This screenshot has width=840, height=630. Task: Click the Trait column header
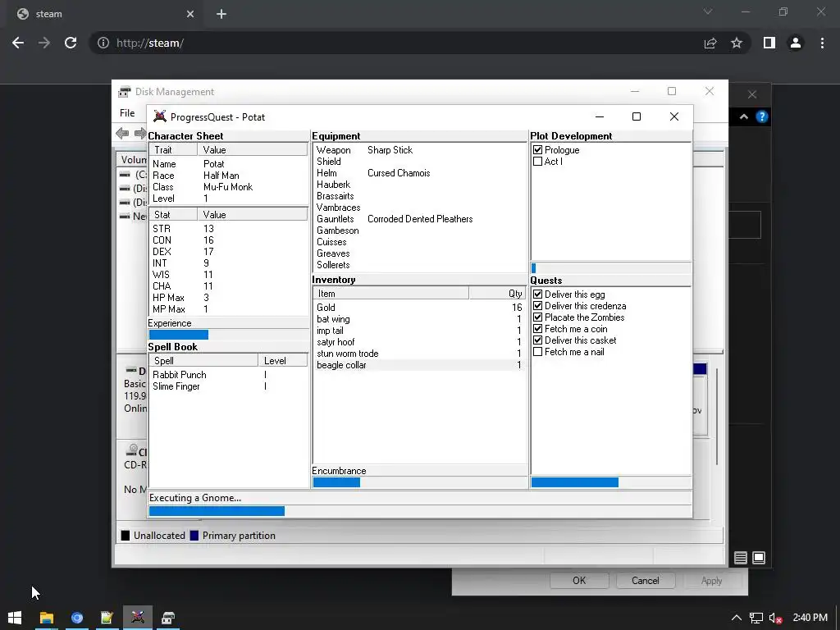point(173,150)
